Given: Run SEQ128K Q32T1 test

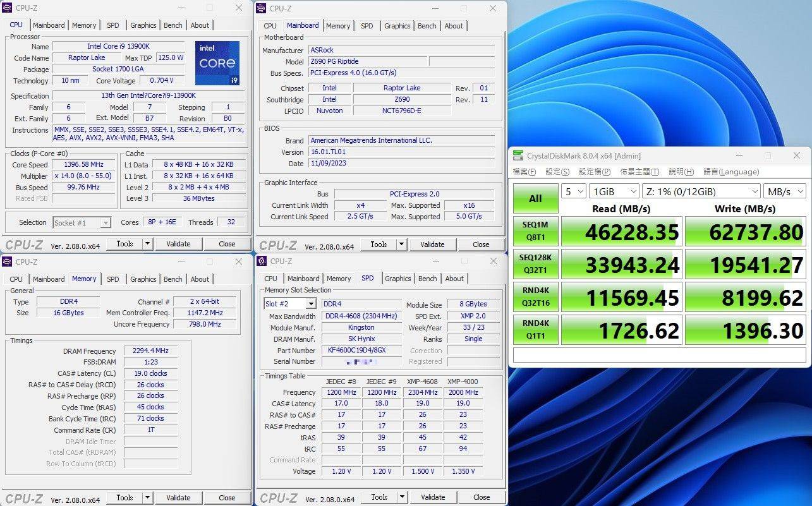Looking at the screenshot, I should 535,264.
